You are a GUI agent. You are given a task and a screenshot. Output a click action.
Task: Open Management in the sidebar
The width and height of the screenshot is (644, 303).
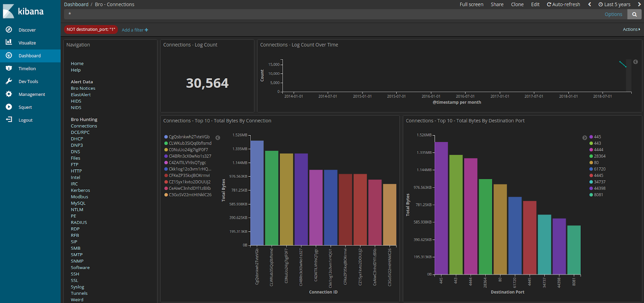coord(32,94)
